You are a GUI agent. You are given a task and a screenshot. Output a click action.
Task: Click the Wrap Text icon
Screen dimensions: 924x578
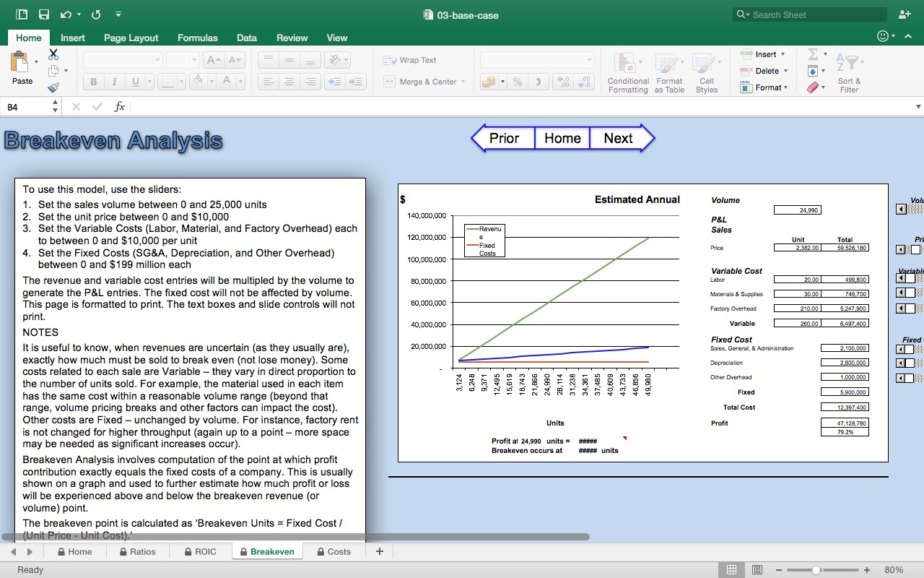point(390,60)
